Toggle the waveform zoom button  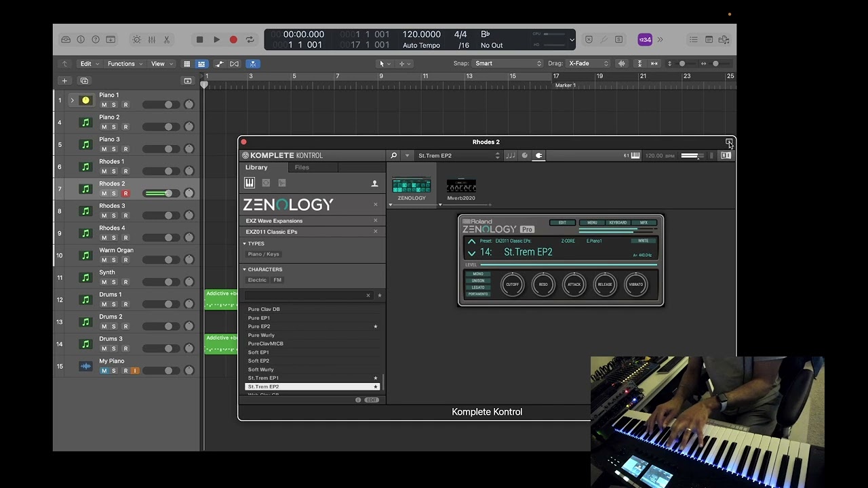(622, 64)
